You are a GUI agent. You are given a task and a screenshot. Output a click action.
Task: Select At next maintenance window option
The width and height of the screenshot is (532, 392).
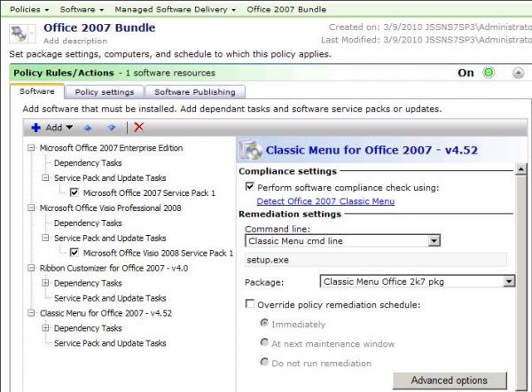click(x=264, y=342)
